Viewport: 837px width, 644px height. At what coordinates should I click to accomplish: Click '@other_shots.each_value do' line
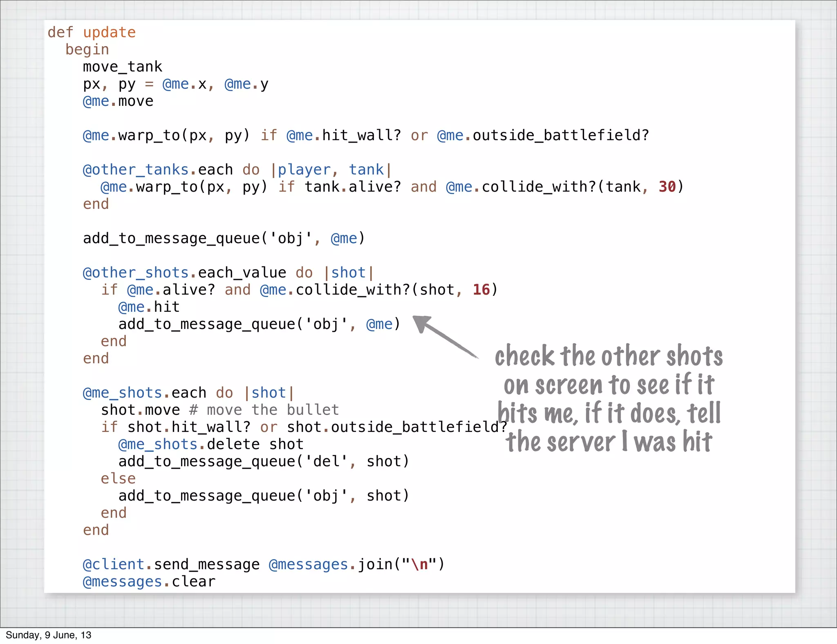coord(228,273)
